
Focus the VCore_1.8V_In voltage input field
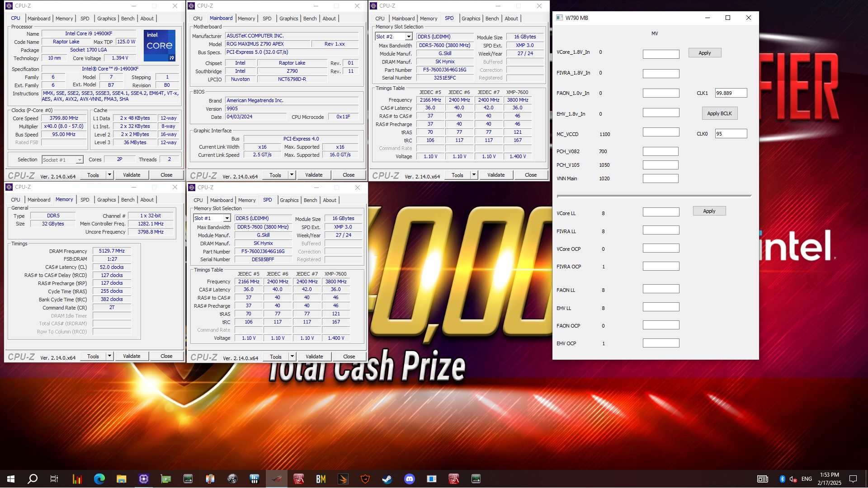click(x=661, y=54)
